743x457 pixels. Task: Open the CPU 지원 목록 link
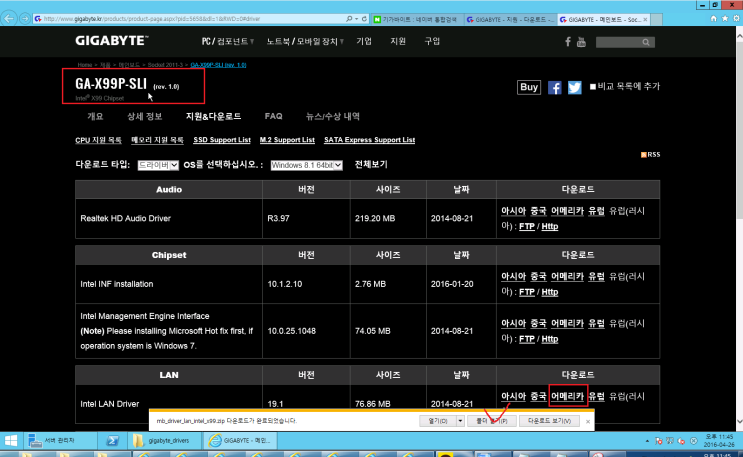(x=98, y=140)
